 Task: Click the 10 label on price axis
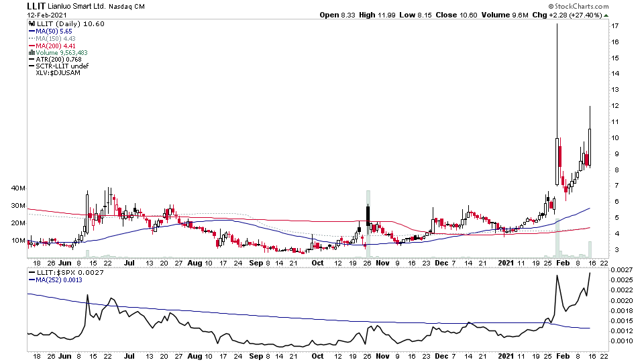tap(615, 138)
